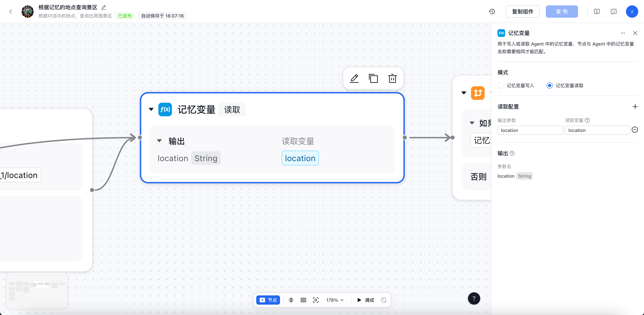This screenshot has height=315, width=644.
Task: Show help for 读取变量
Action: 587,120
